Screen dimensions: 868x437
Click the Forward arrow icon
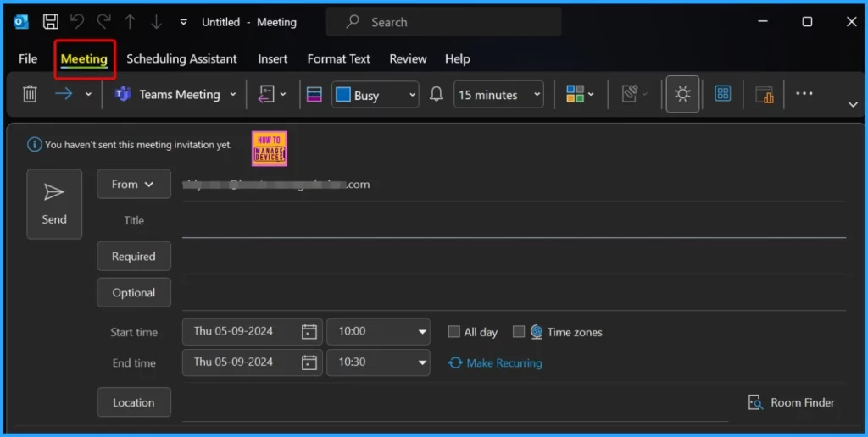coord(64,94)
